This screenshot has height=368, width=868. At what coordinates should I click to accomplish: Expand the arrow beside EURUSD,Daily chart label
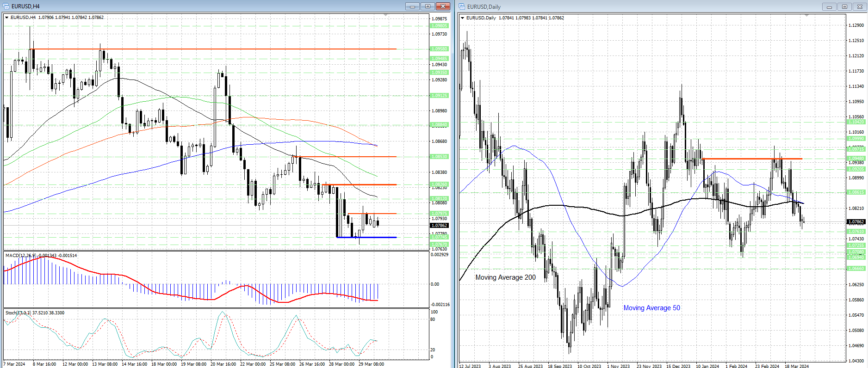pos(463,18)
